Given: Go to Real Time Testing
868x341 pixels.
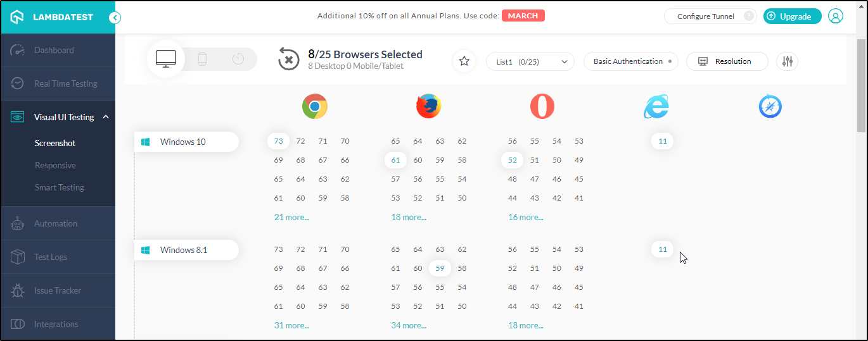Looking at the screenshot, I should coord(65,84).
